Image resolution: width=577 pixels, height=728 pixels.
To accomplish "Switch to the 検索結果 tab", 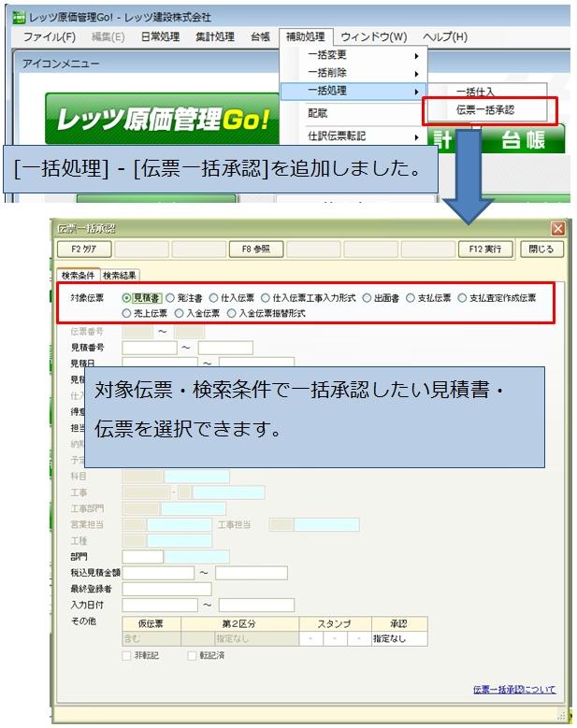I will pyautogui.click(x=120, y=276).
